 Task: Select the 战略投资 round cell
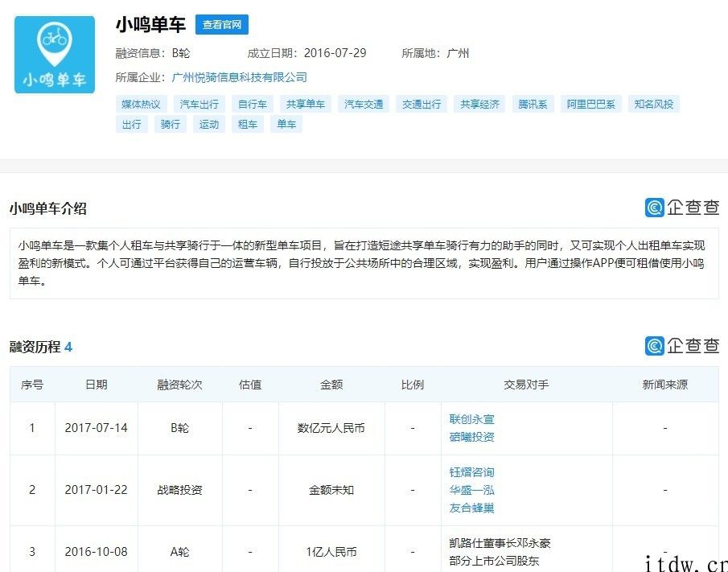coord(179,490)
